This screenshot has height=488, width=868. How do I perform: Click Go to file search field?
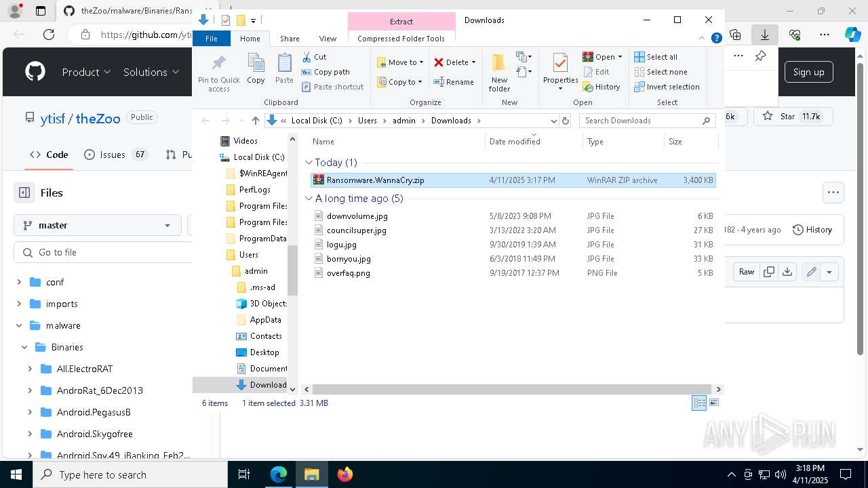tap(102, 252)
